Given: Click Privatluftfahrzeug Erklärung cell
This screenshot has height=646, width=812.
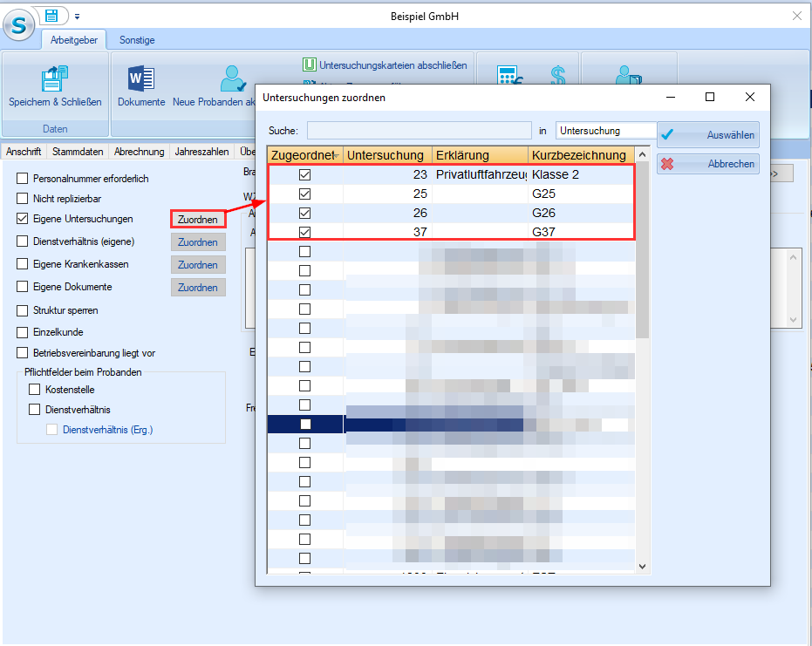Looking at the screenshot, I should tap(480, 175).
